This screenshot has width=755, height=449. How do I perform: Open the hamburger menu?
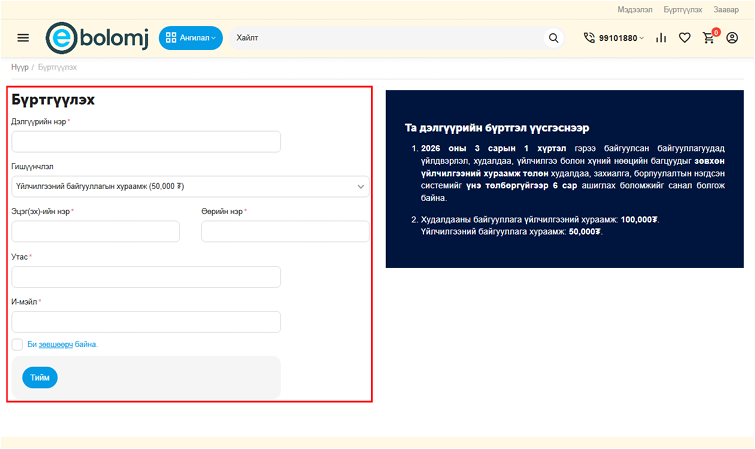point(23,38)
